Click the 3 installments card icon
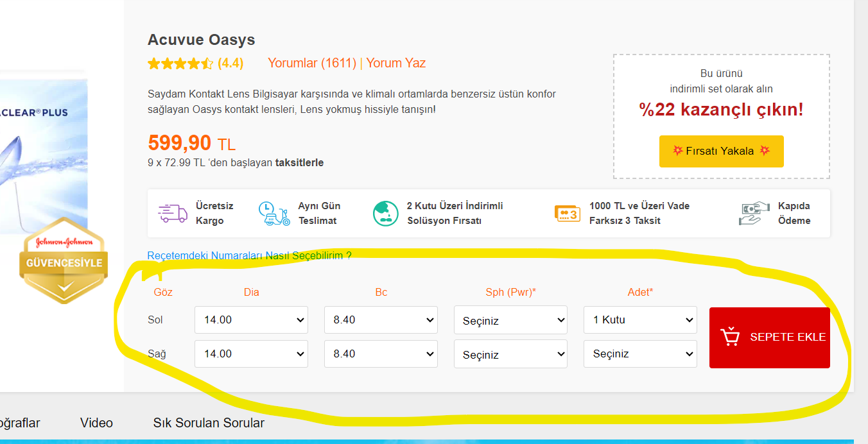Screen dimensions: 868x444 click(x=568, y=213)
